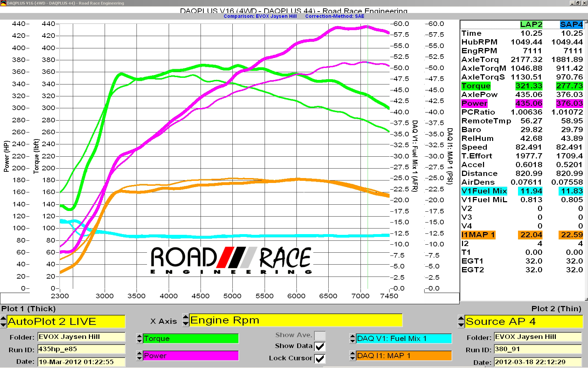The width and height of the screenshot is (588, 368).
Task: Click the magenta Power color label
Action: 191,356
